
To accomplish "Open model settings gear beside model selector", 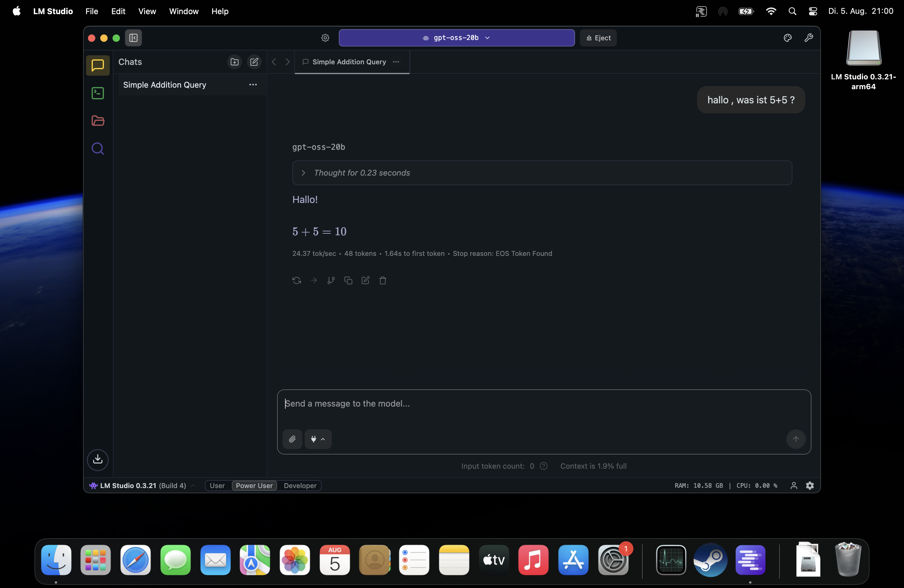I will [325, 38].
